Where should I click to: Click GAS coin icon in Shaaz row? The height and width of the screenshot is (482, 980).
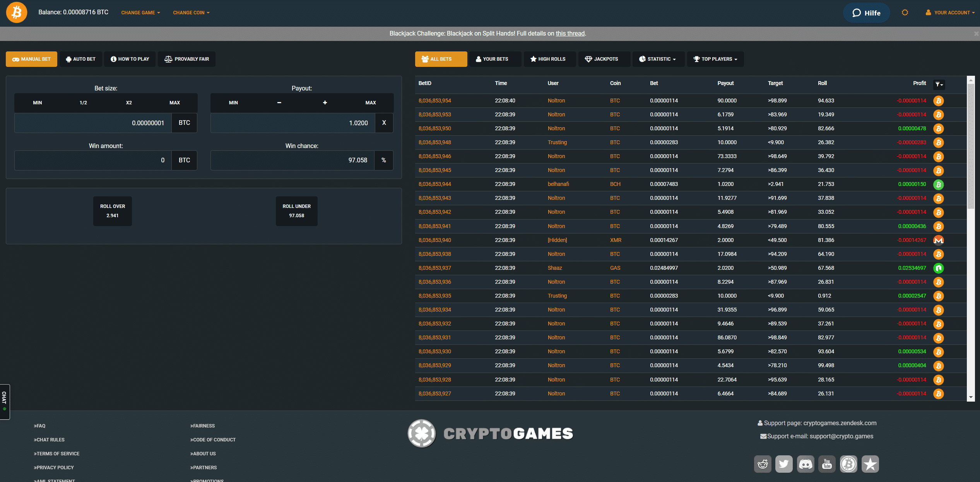(x=938, y=268)
